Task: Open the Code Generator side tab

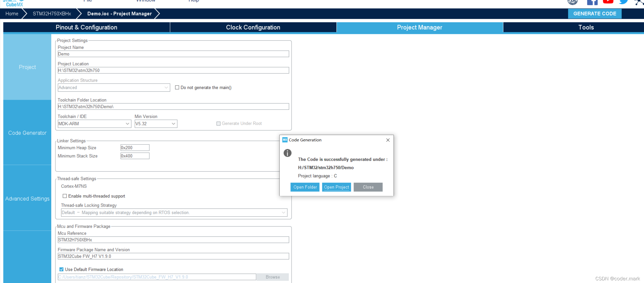Action: click(x=27, y=133)
